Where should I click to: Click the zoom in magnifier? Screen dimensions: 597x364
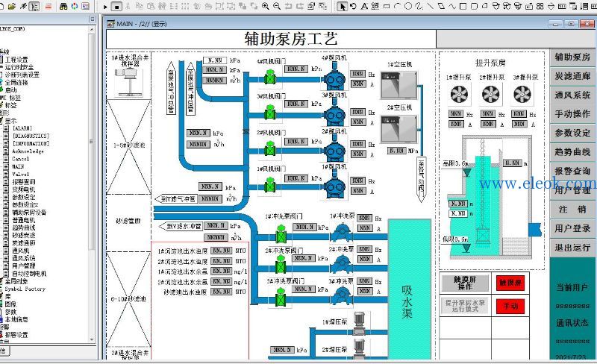266,6
